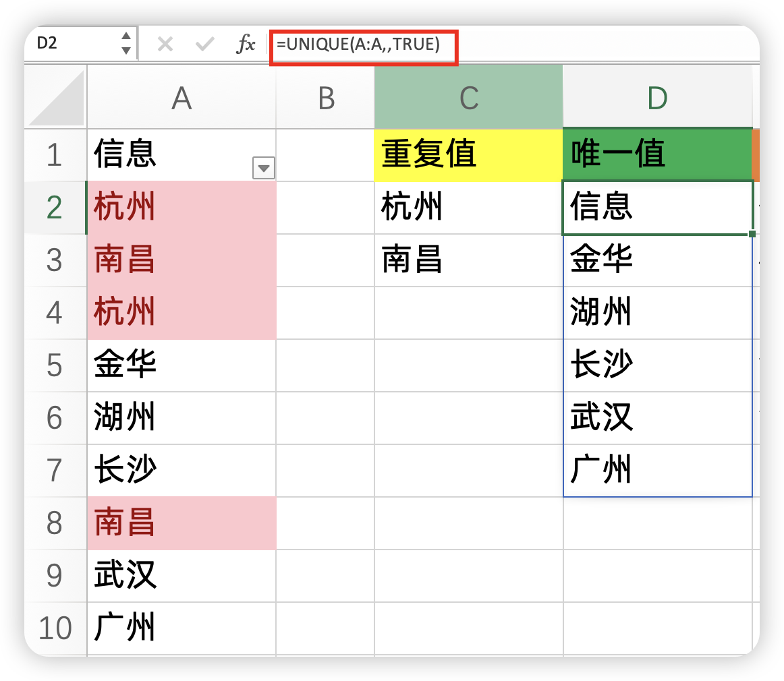The image size is (784, 681).
Task: Click the select-all corner triangle
Action: pyautogui.click(x=56, y=97)
